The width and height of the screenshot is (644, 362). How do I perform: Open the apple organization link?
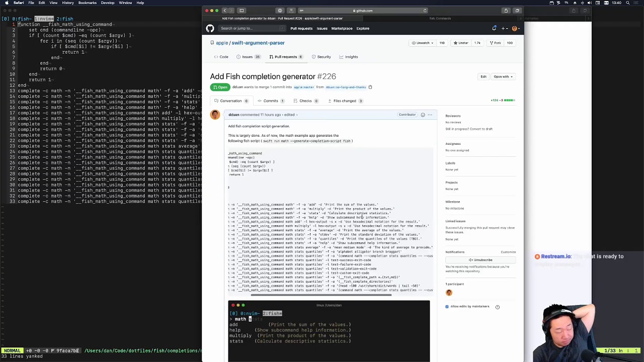pyautogui.click(x=222, y=43)
